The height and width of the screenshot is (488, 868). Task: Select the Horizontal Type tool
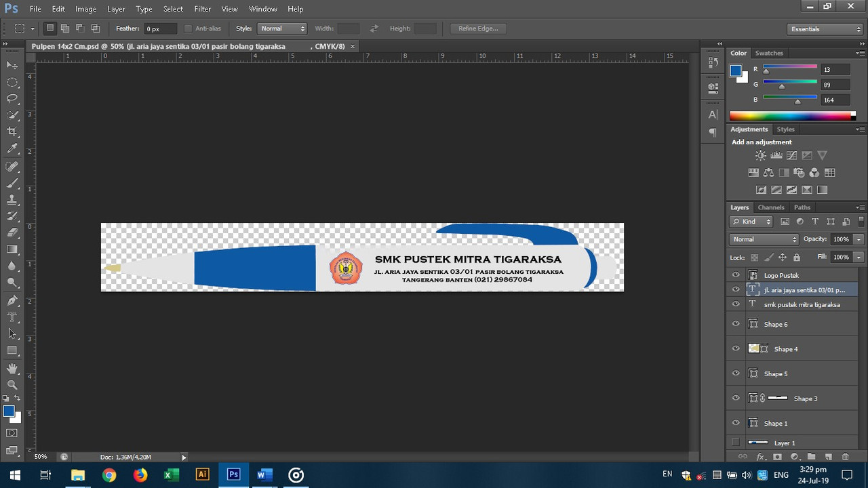pos(12,317)
